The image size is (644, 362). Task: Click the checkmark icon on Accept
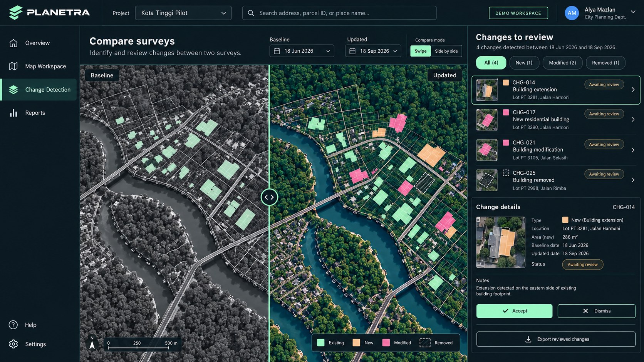(505, 311)
